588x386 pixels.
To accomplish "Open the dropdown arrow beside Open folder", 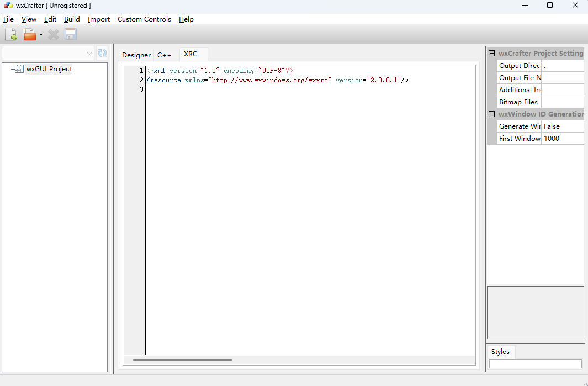I will click(41, 35).
